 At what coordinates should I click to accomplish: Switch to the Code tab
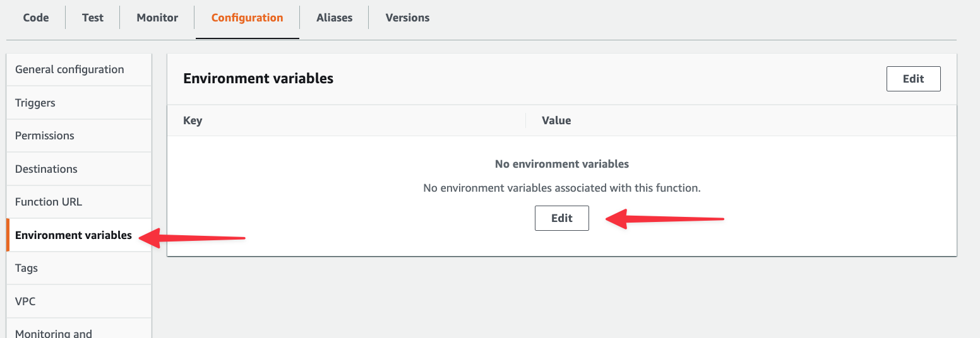[x=36, y=18]
